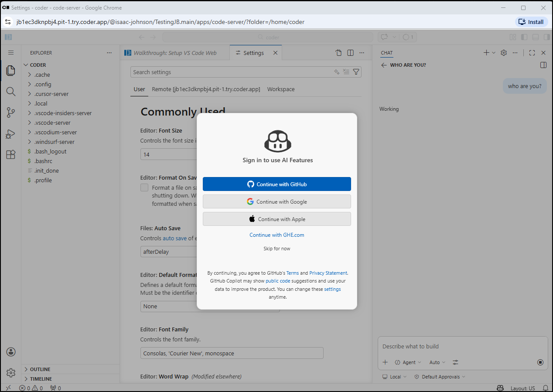Expand the OUTLINE section
This screenshot has width=553, height=392.
coord(40,369)
